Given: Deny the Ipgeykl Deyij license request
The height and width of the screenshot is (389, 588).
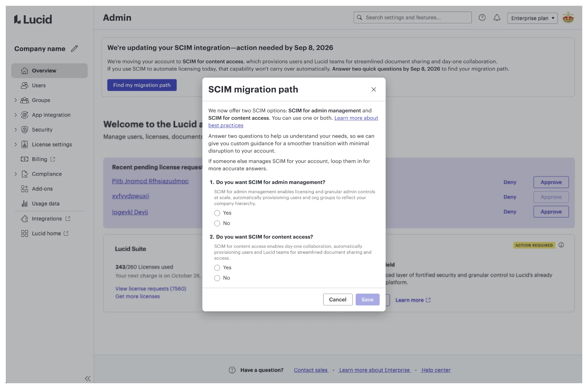Looking at the screenshot, I should [510, 212].
